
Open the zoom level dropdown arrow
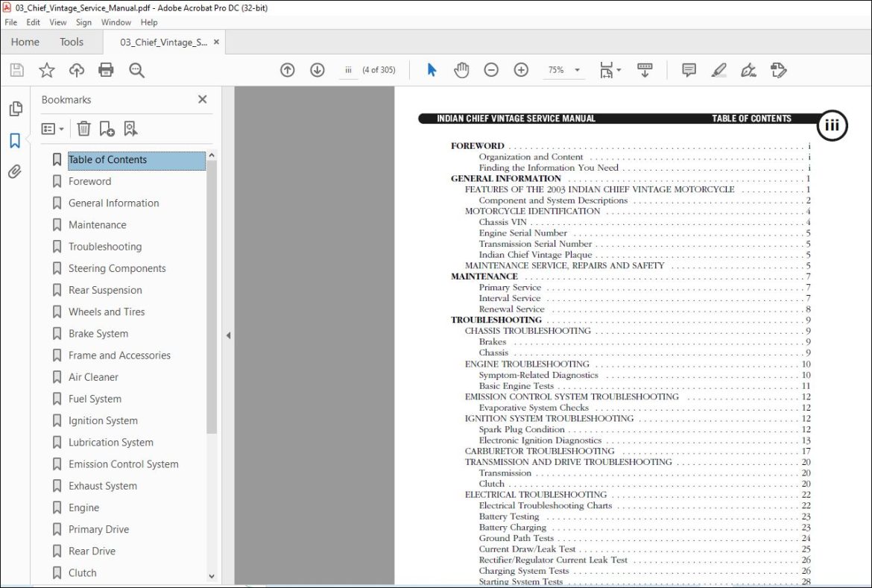coord(578,70)
